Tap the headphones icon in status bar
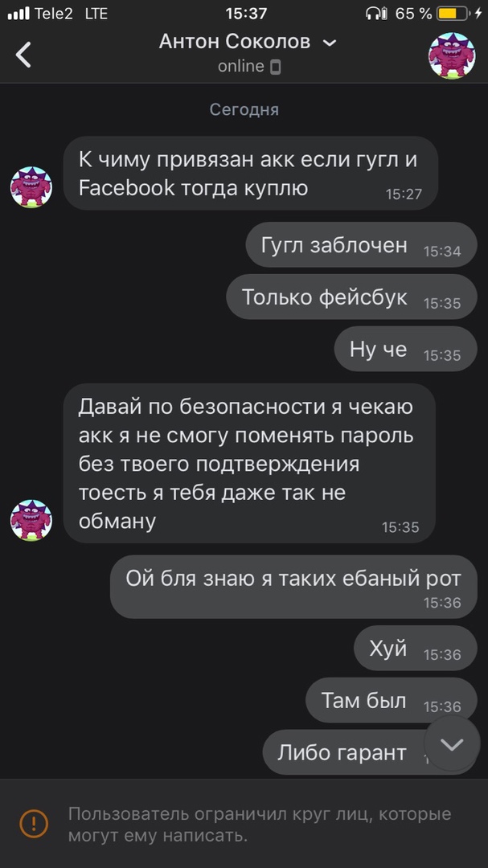Image resolution: width=488 pixels, height=868 pixels. coord(377,14)
